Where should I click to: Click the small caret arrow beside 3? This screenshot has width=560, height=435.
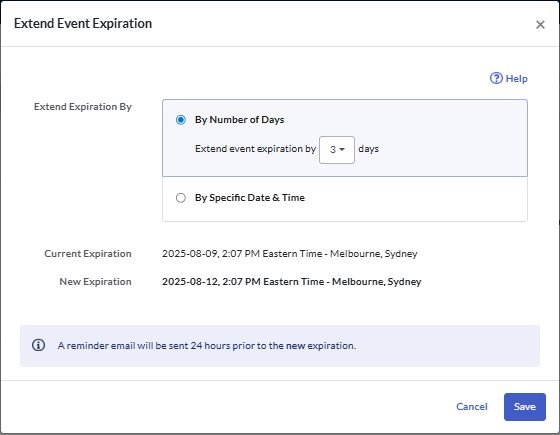click(x=342, y=150)
